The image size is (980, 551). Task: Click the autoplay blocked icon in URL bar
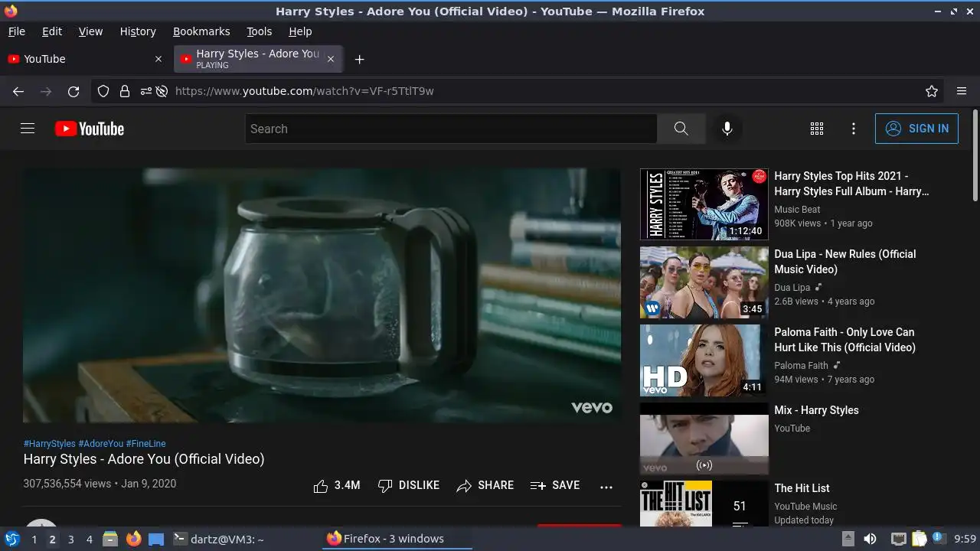click(x=162, y=91)
